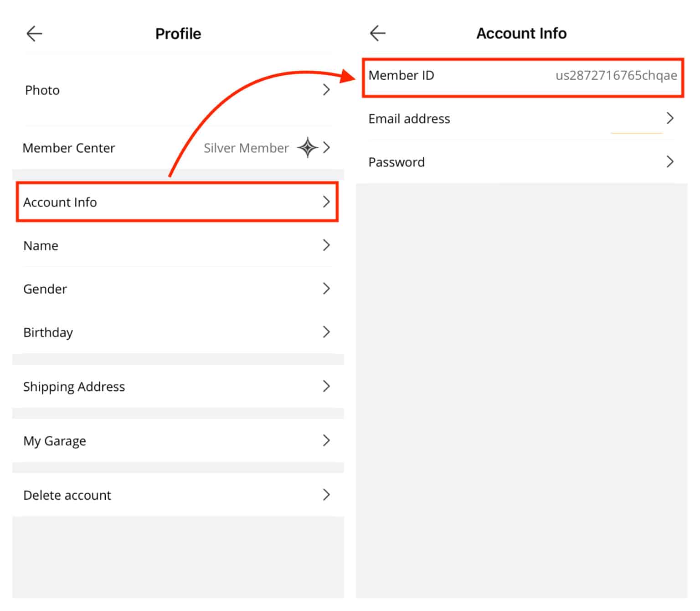Select the Birthday settings row
This screenshot has height=611, width=700.
coord(178,332)
